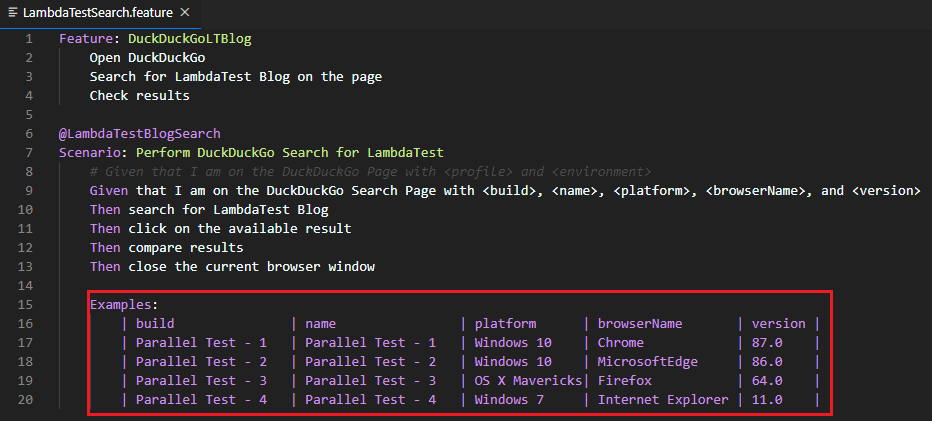932x421 pixels.
Task: Click the @LambdaTestBlogSearch tag
Action: tap(140, 134)
